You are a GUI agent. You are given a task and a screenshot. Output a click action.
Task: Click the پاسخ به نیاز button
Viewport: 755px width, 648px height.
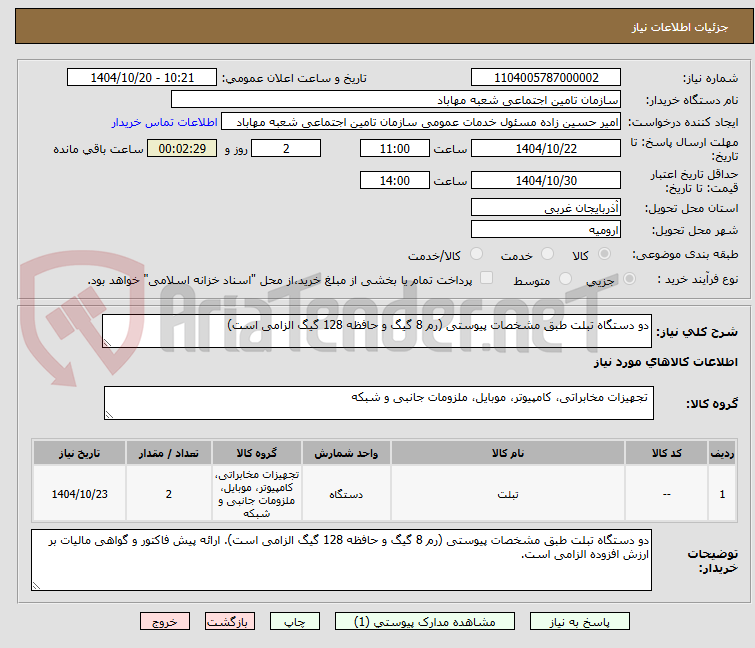point(579,621)
